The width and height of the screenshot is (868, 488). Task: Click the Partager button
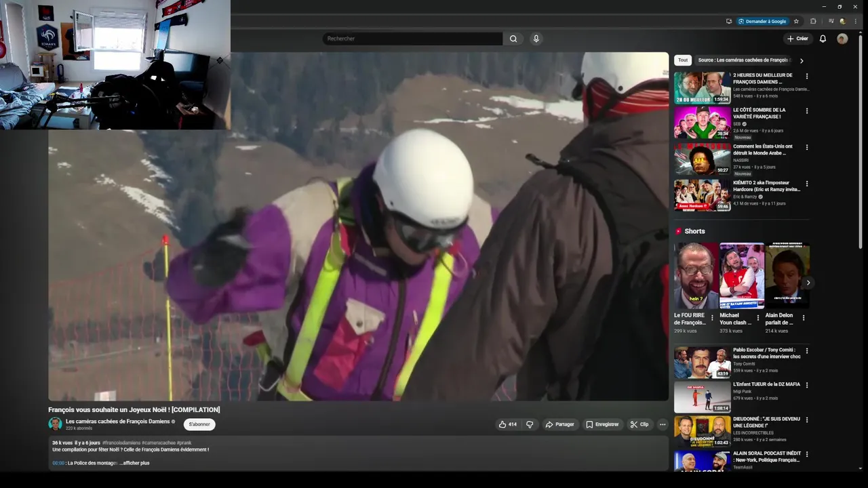(559, 424)
